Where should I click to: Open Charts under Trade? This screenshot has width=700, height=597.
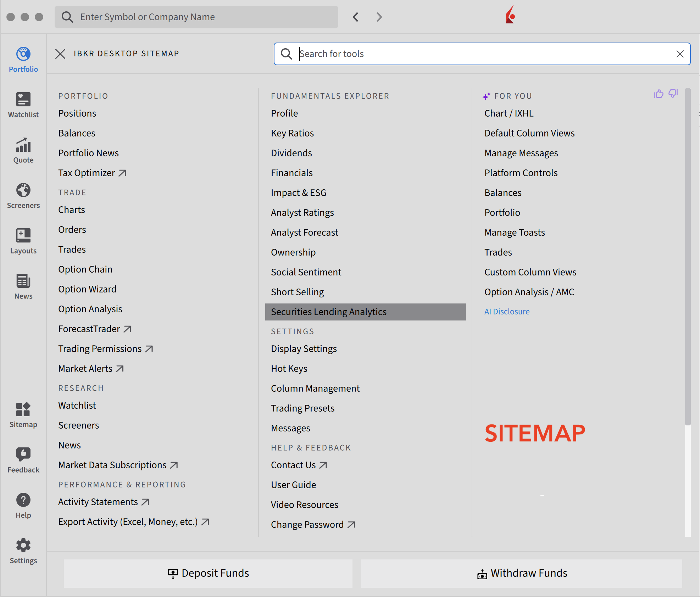[72, 210]
